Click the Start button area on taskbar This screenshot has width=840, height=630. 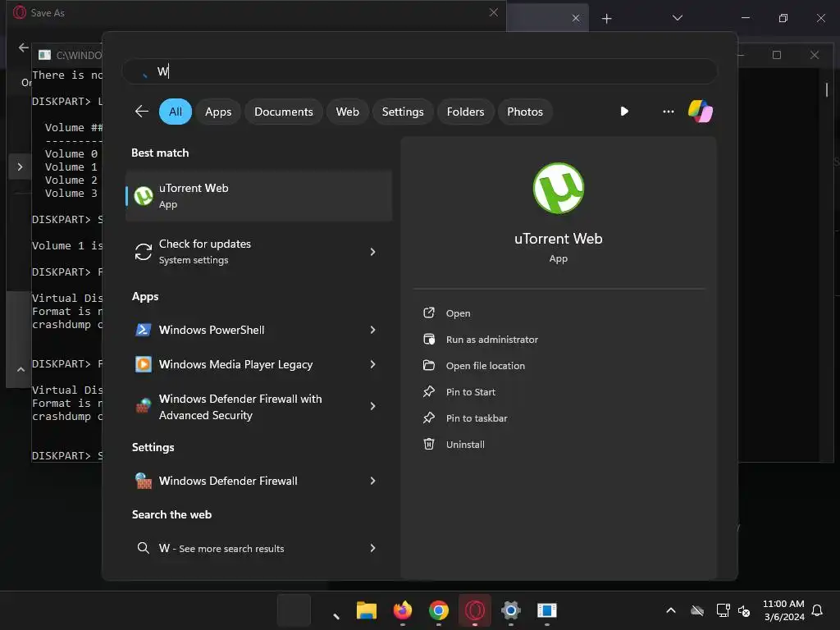coord(294,610)
